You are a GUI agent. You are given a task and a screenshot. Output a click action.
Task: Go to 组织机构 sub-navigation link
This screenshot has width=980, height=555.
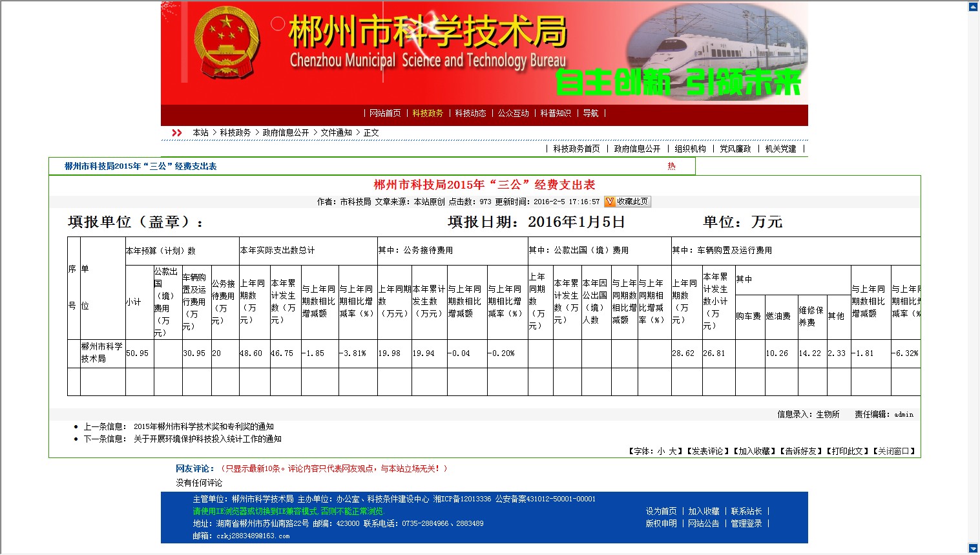[690, 149]
